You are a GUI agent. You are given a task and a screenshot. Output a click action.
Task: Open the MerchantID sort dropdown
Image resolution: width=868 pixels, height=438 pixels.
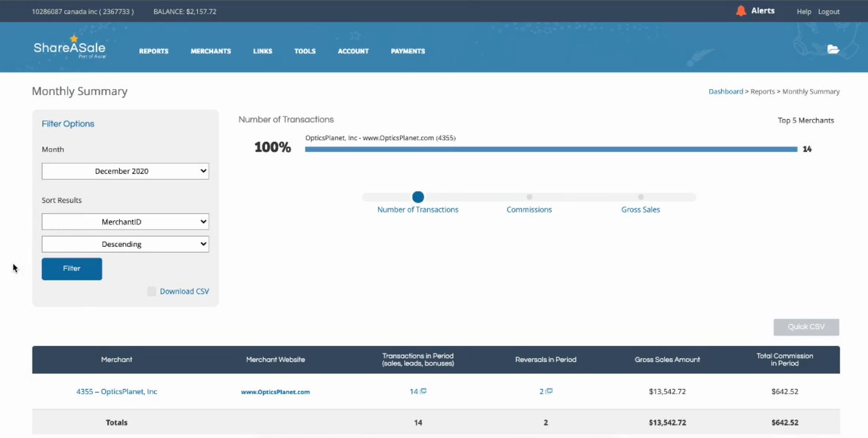[125, 222]
